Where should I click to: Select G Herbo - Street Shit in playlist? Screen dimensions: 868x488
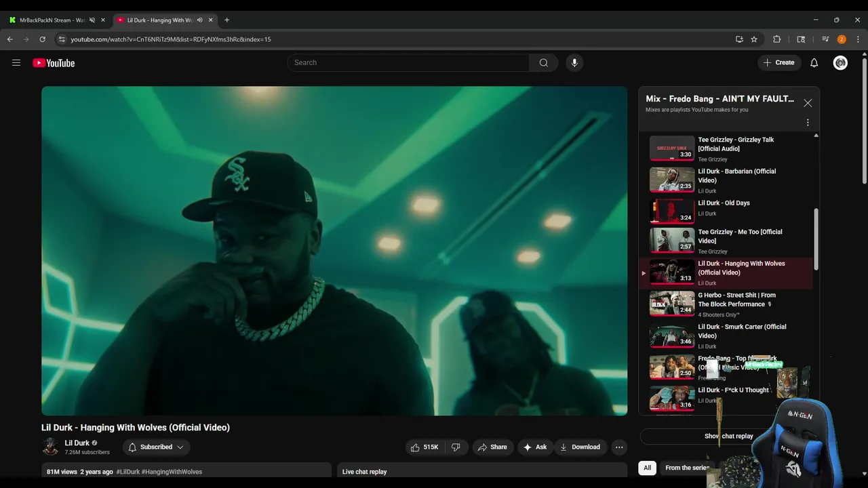tap(726, 304)
